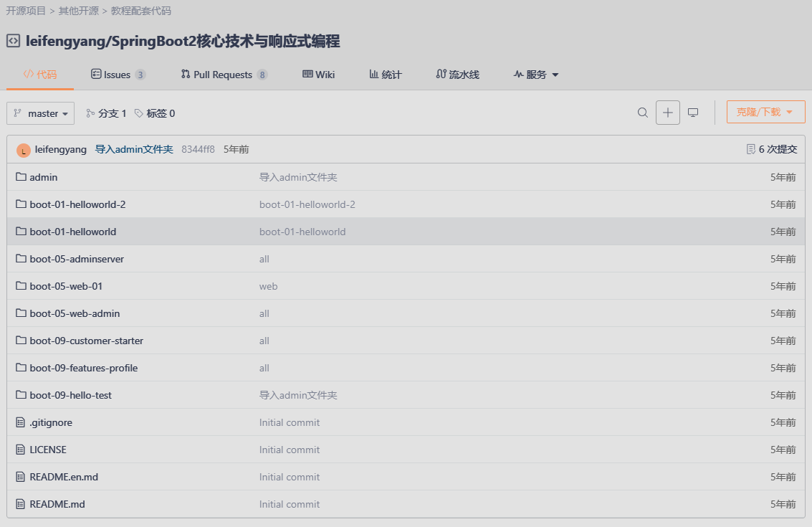Click the leifengyang author name link

pos(61,149)
